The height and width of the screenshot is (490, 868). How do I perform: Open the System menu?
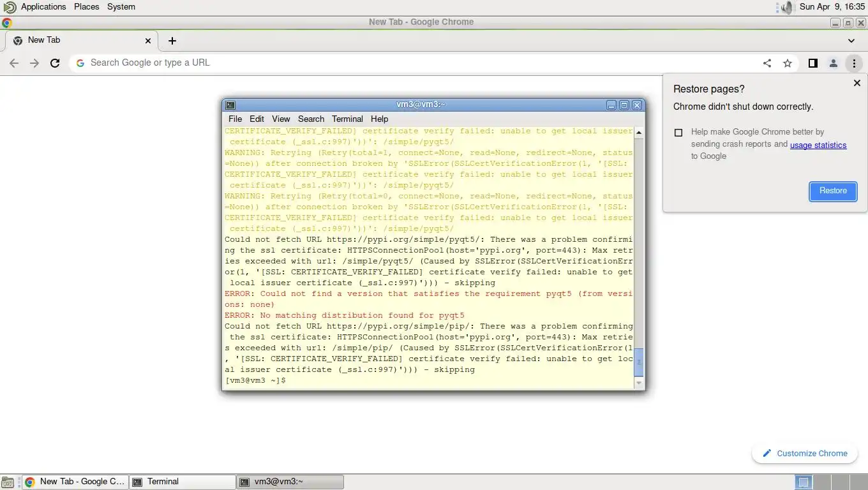point(121,7)
